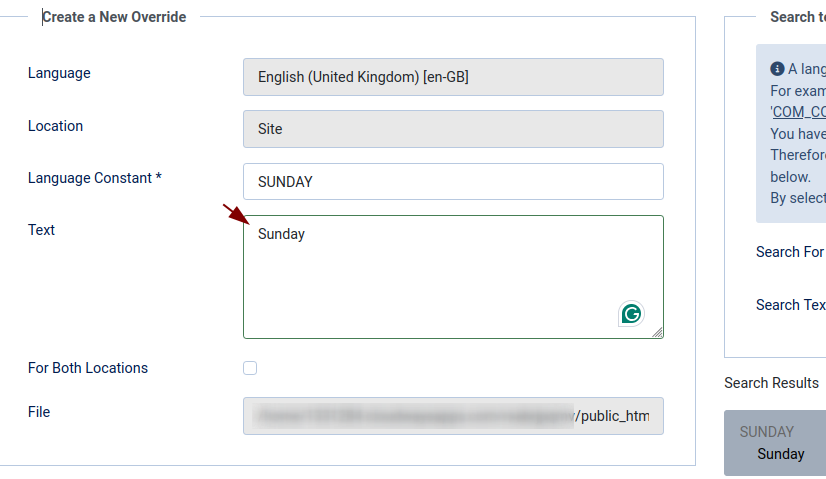Image resolution: width=826 pixels, height=479 pixels.
Task: Click the info icon in the search panel
Action: tap(777, 69)
